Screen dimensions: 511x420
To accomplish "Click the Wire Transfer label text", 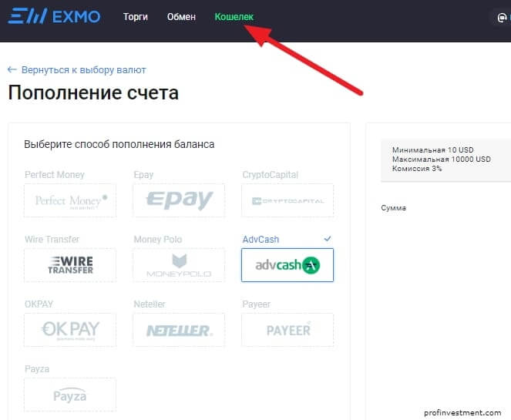I will pyautogui.click(x=52, y=240).
